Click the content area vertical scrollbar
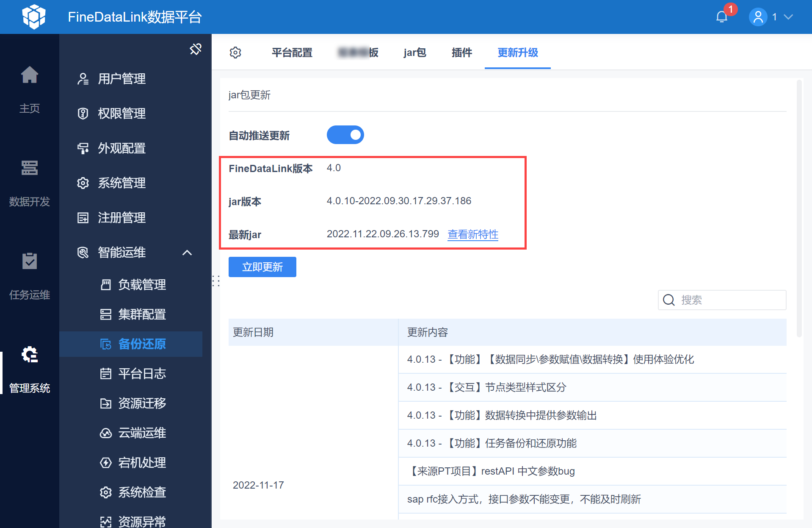Screen dimensions: 812x528 click(x=799, y=208)
